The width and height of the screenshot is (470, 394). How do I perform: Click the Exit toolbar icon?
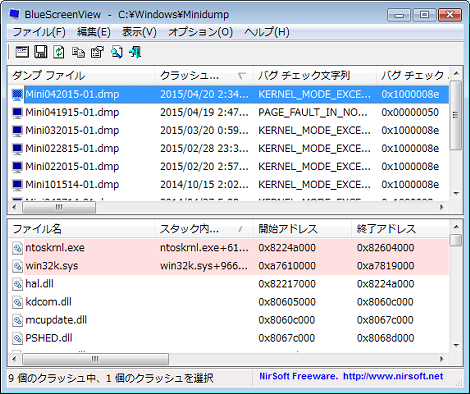click(135, 52)
